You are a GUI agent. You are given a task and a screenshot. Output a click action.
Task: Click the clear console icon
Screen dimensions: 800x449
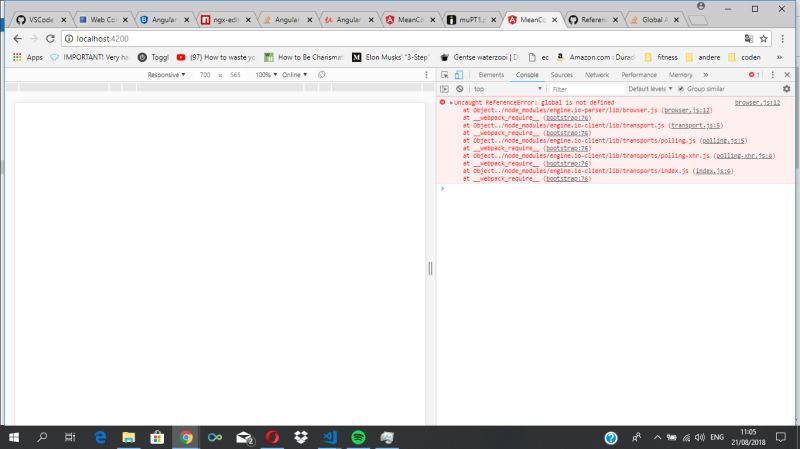[x=460, y=89]
